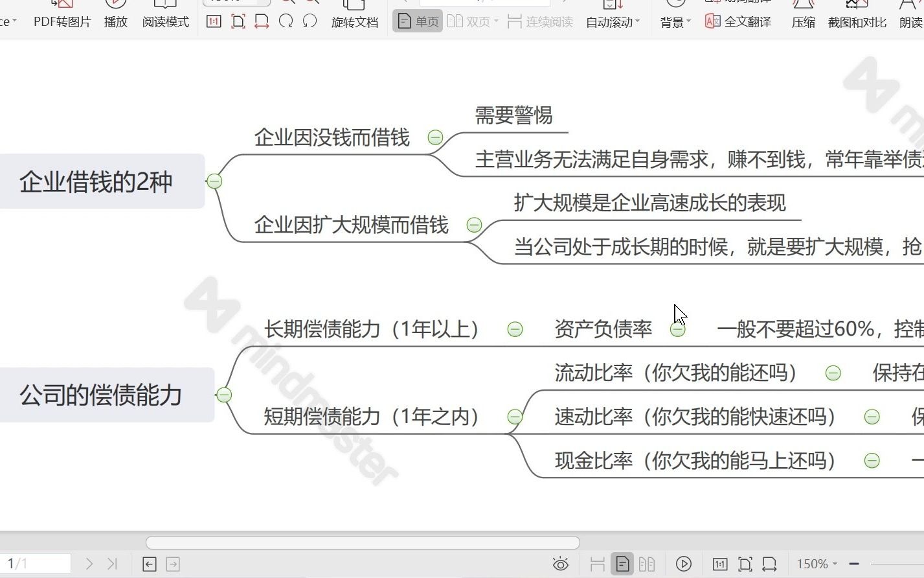Collapse the 短期偿债能力 branch

515,417
